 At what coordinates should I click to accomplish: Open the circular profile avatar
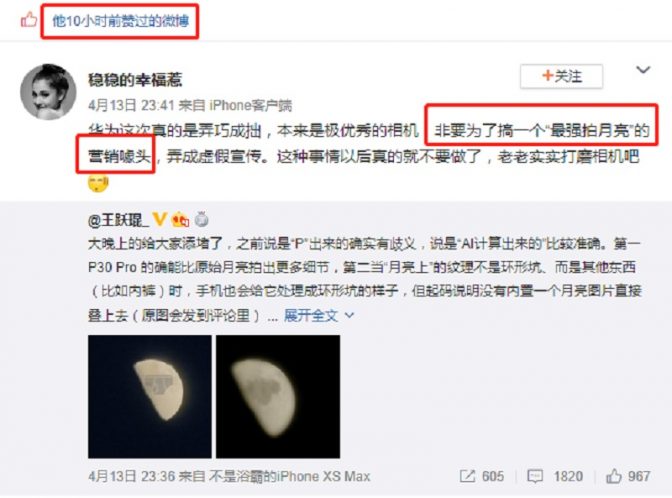coord(48,92)
